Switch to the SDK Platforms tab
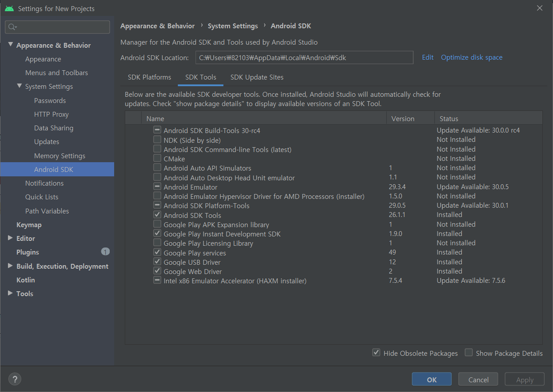Screen dimensions: 553x392 [x=150, y=77]
